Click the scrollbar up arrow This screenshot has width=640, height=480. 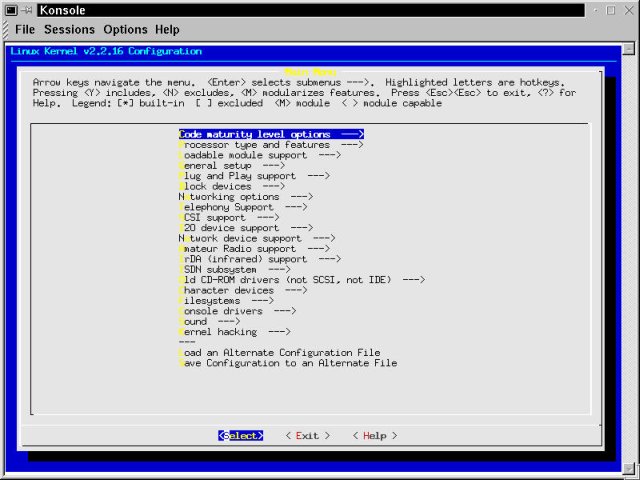[x=627, y=48]
